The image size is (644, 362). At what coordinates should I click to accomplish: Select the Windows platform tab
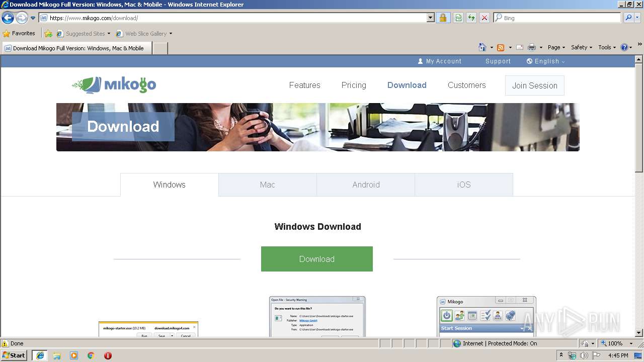click(x=170, y=185)
